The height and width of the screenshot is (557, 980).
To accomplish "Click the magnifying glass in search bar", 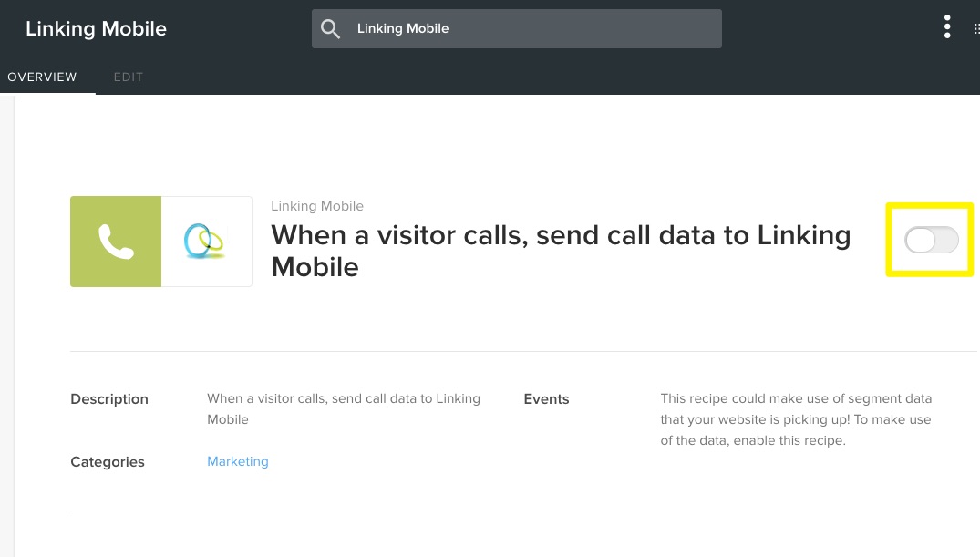I will 330,28.
